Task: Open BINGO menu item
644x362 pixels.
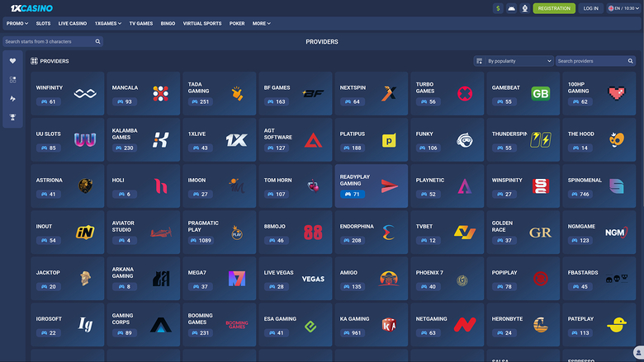Action: pos(168,23)
